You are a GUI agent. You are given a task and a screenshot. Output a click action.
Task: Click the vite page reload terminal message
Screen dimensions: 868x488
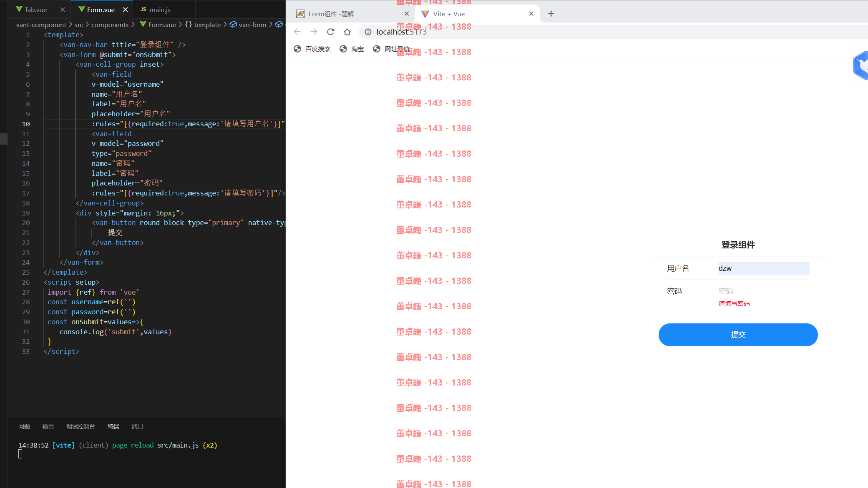(x=118, y=445)
